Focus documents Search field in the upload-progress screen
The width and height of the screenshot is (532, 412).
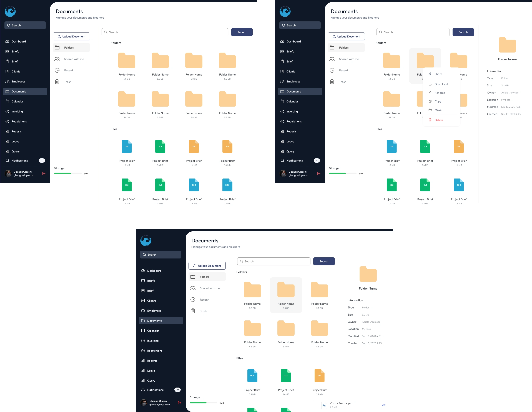tap(273, 261)
